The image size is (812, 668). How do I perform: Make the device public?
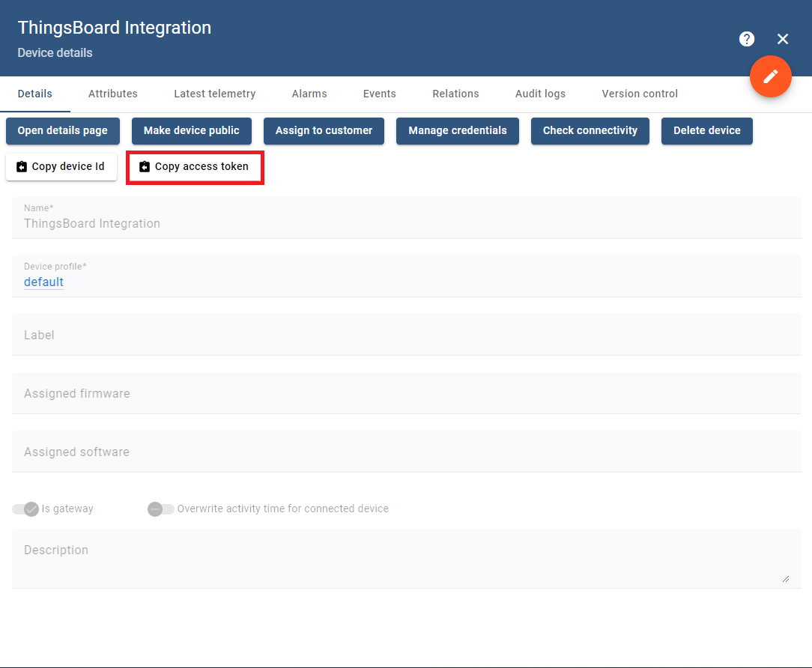[x=191, y=131]
